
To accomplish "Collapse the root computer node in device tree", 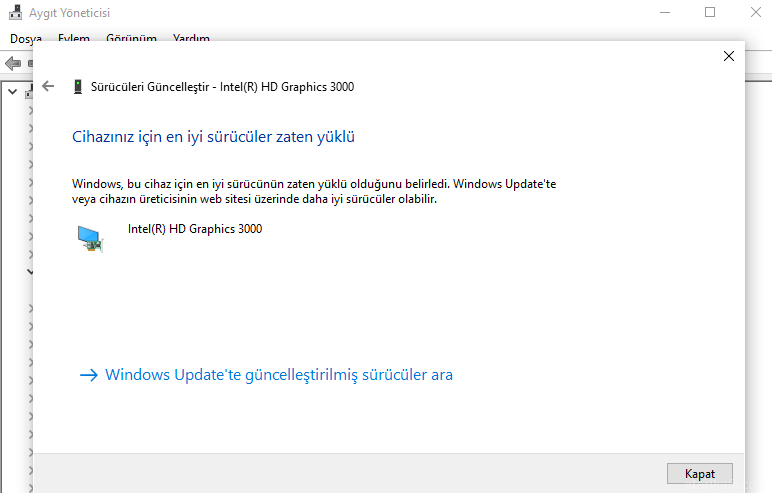I will click(x=13, y=92).
